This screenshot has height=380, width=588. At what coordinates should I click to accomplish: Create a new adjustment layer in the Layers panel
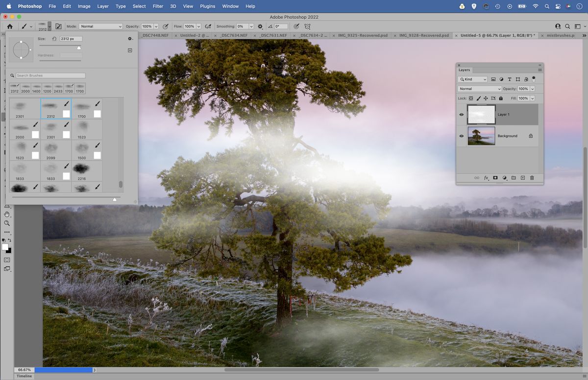click(x=505, y=178)
